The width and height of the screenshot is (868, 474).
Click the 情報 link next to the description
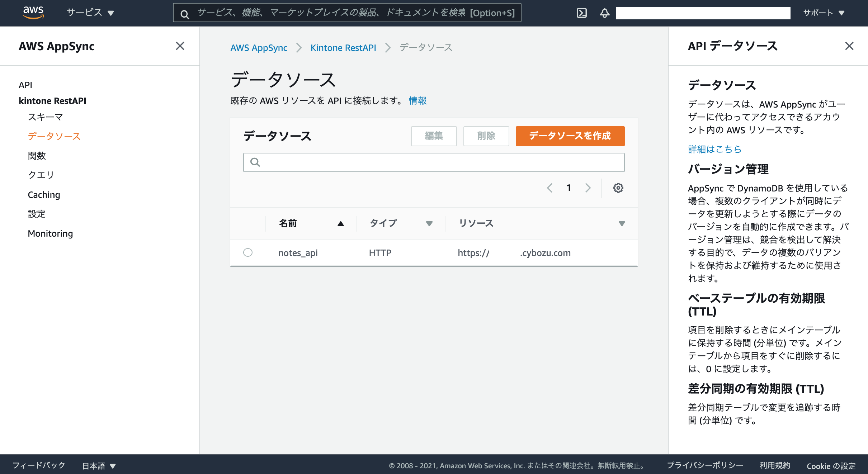pos(417,101)
